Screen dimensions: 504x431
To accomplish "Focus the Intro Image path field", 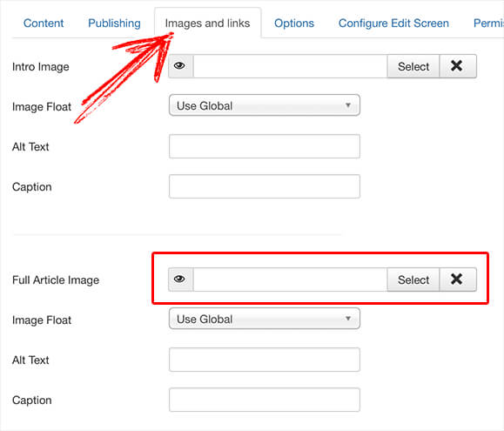I will tap(290, 66).
